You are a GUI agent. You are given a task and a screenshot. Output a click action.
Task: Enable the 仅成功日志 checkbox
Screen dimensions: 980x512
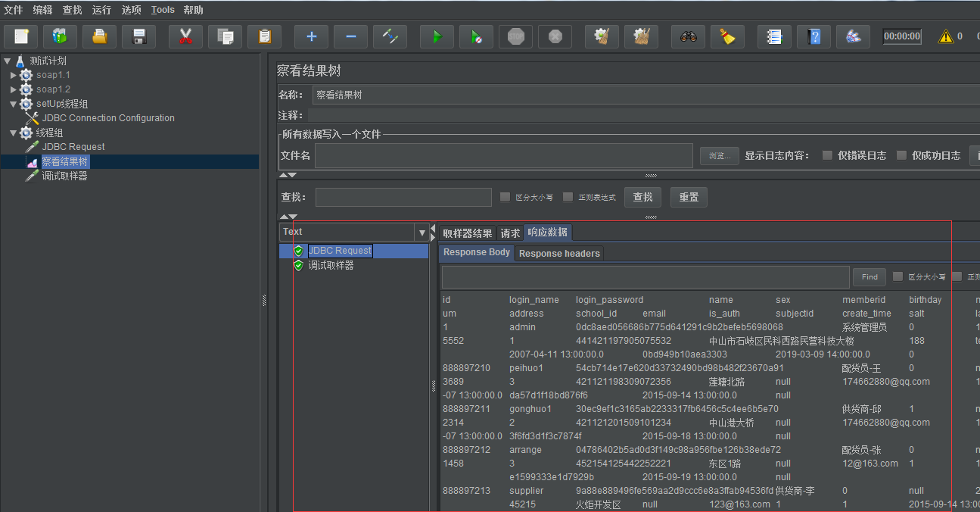[901, 155]
